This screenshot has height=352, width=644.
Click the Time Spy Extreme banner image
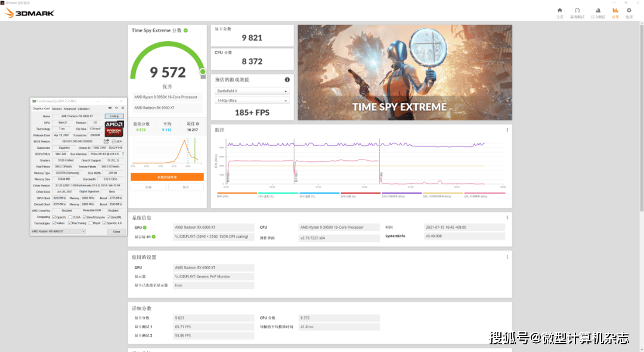(405, 73)
